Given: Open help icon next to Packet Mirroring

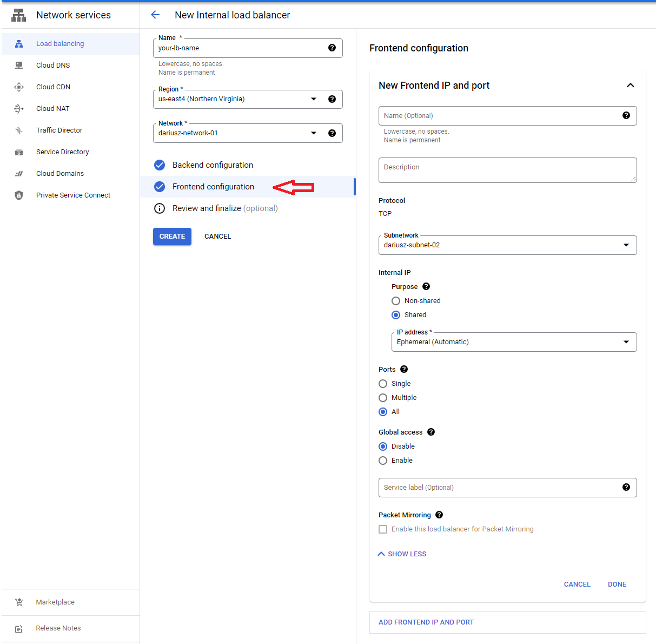Looking at the screenshot, I should [x=439, y=515].
